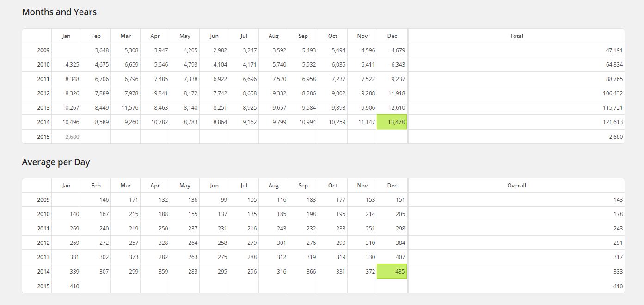
Task: Click December 2012 views value 11,918
Action: point(397,93)
